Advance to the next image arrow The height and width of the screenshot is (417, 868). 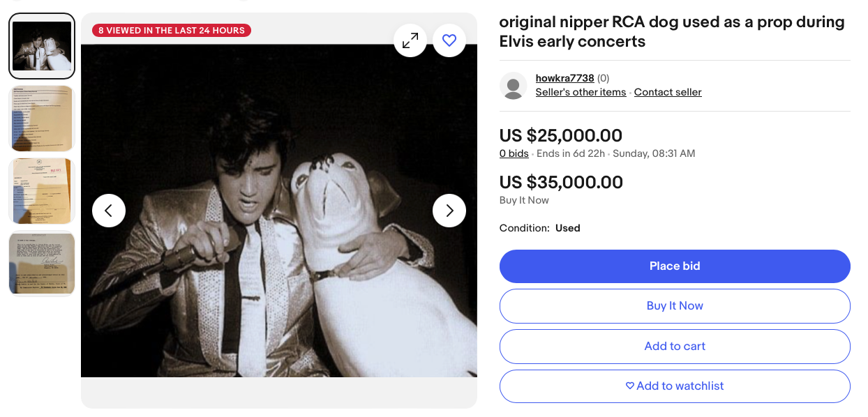[x=449, y=211]
